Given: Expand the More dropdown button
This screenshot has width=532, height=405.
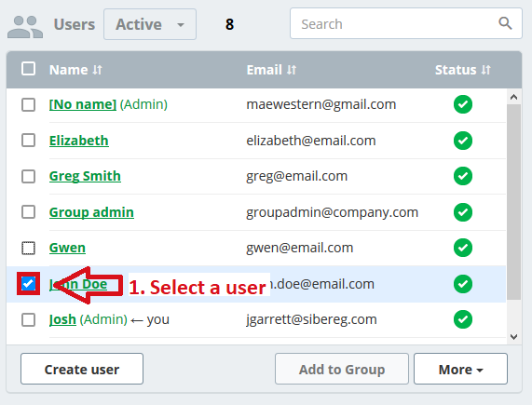Looking at the screenshot, I should (461, 369).
